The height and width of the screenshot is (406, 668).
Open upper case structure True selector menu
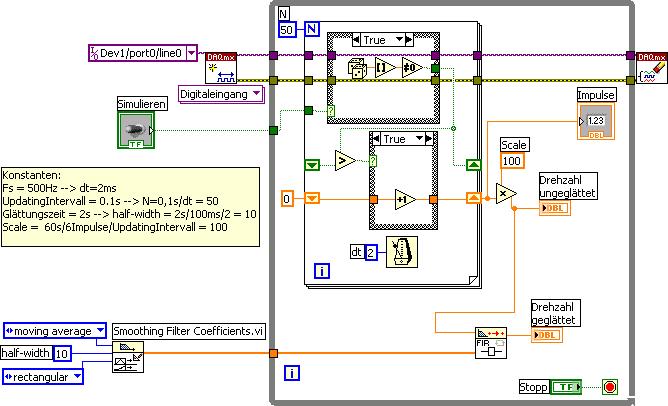point(399,40)
